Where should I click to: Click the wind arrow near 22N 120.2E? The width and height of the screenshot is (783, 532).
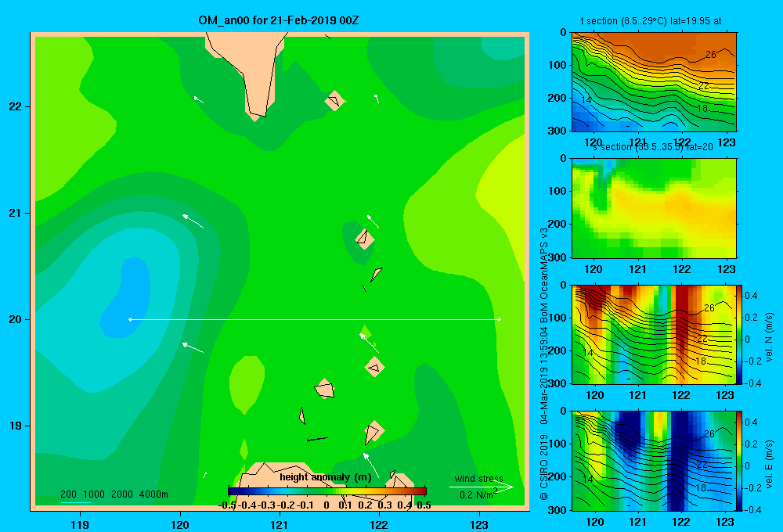coord(198,99)
